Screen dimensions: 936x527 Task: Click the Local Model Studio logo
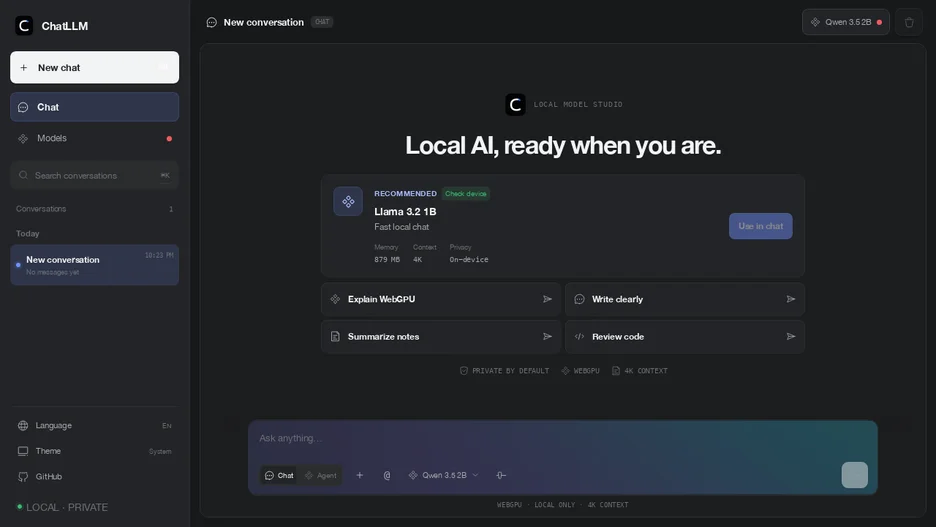coord(515,104)
